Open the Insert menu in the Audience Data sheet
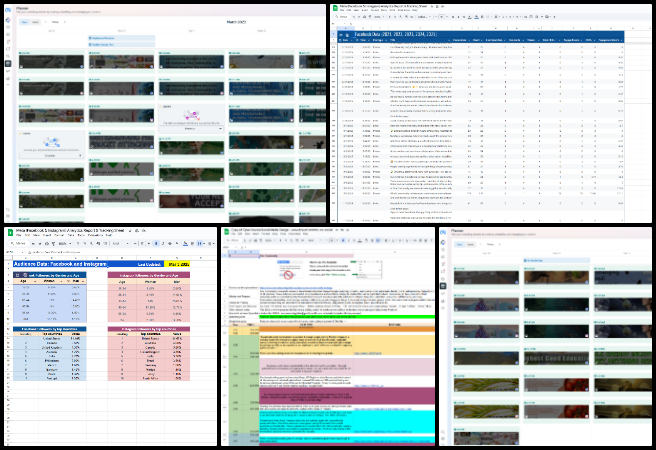Screen dimensions: 656x450 (x=47, y=236)
